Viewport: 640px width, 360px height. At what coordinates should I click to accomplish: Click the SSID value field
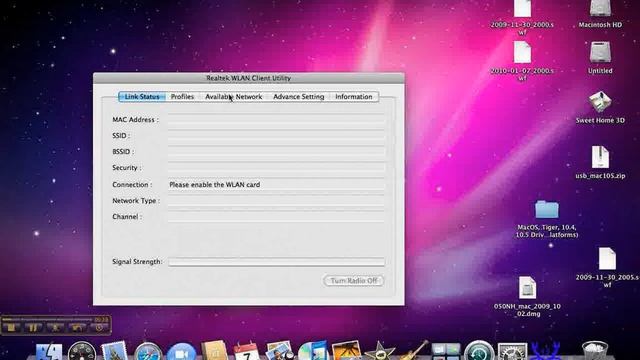pos(276,136)
